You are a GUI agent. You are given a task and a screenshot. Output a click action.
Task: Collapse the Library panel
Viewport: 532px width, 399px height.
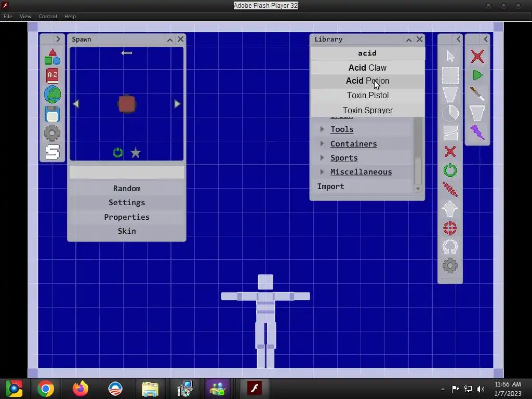coord(408,39)
